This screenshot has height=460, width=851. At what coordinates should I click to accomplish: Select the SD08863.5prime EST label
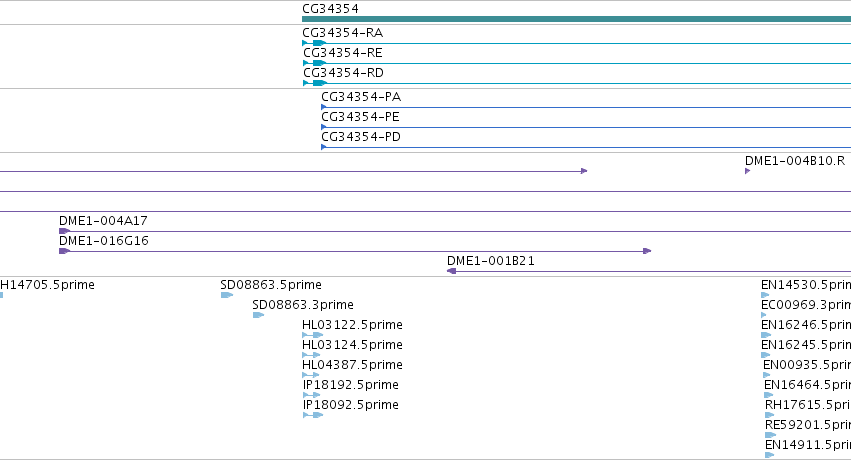[x=271, y=285]
